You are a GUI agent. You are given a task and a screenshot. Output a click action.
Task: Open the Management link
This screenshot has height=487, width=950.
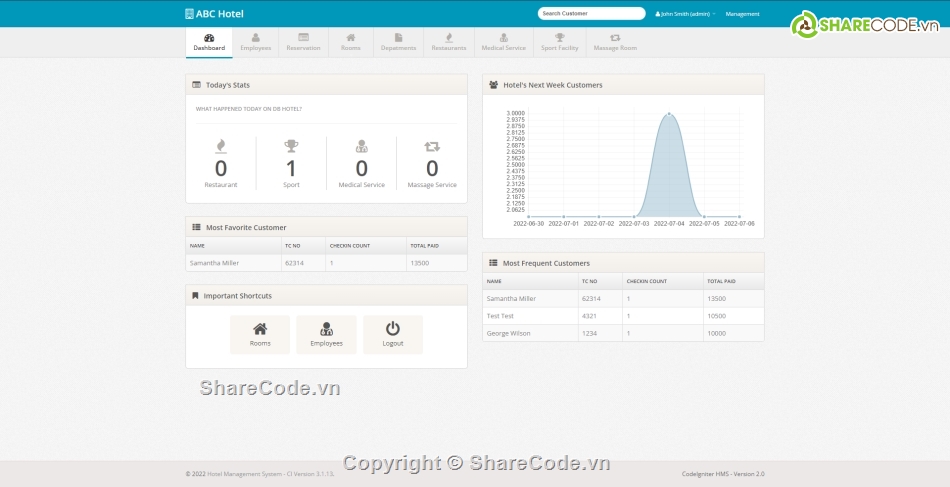point(742,14)
